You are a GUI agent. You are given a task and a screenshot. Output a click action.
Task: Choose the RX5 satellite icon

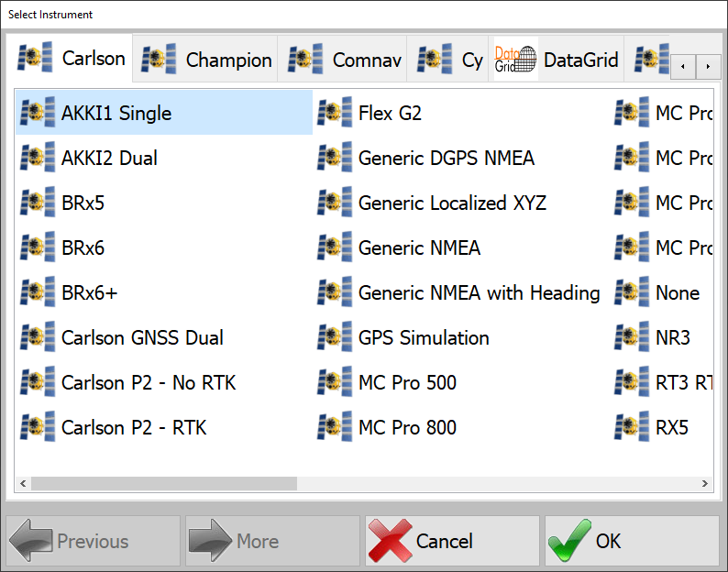(x=632, y=426)
